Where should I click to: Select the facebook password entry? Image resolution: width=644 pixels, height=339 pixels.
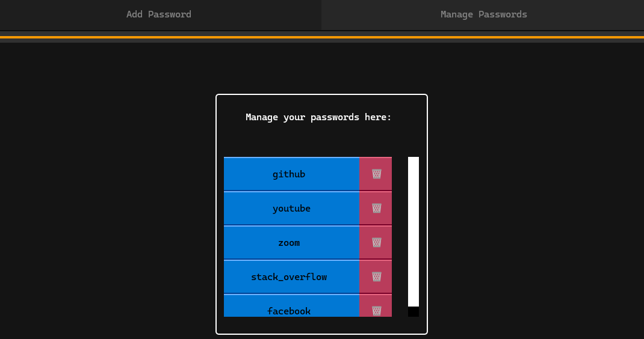pyautogui.click(x=292, y=305)
